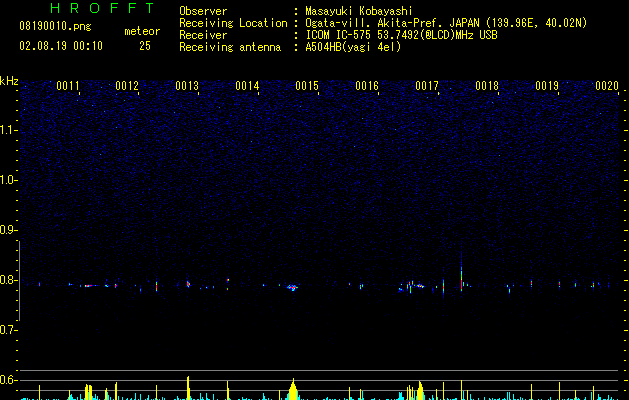
Task: Click the kHz axis unit label
Action: tap(9, 81)
